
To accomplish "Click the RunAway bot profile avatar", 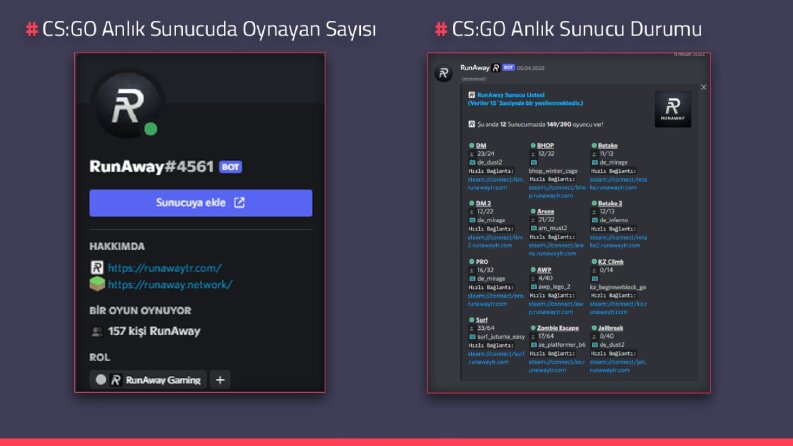I will [x=128, y=105].
